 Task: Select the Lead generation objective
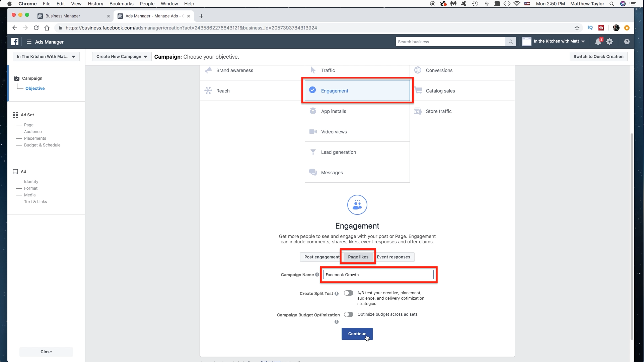click(357, 152)
